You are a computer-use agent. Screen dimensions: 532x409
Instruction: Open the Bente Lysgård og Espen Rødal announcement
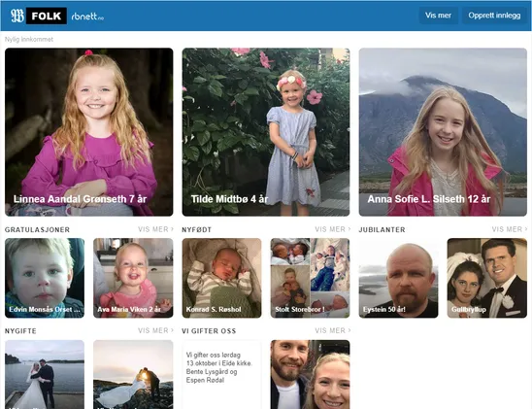click(221, 374)
